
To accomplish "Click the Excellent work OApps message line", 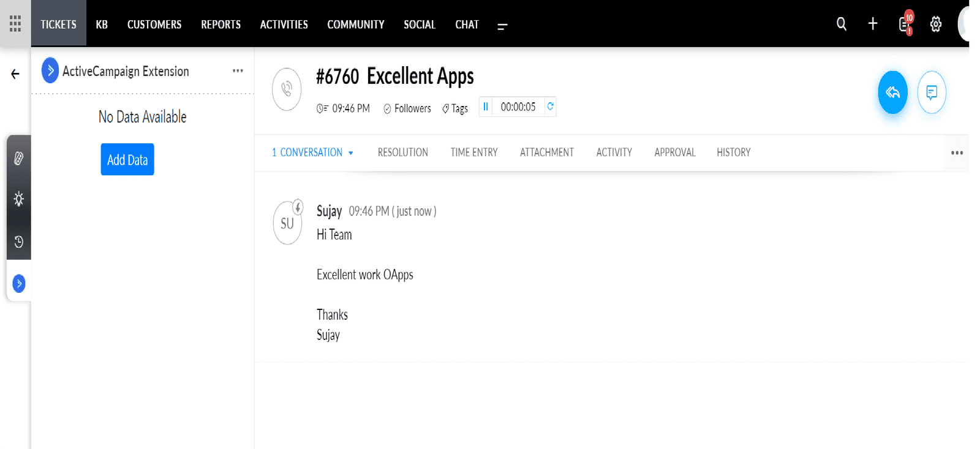I will click(365, 274).
